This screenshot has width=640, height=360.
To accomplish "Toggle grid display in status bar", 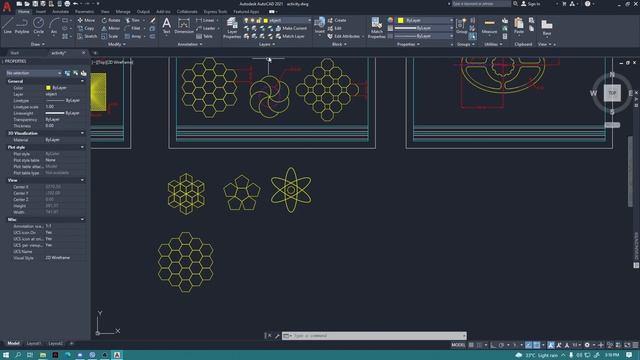I will (471, 345).
